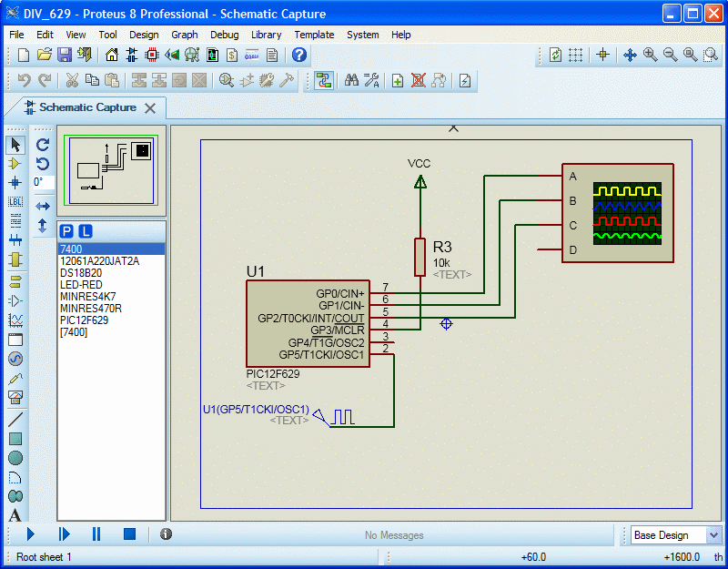Select the Component mode tool
The height and width of the screenshot is (569, 728).
[x=15, y=164]
